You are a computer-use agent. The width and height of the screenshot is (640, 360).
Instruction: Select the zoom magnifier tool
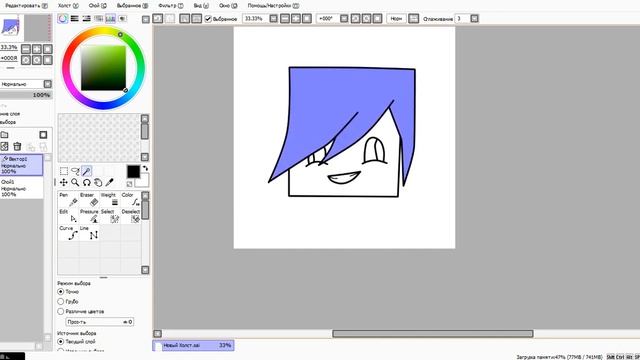coord(75,182)
